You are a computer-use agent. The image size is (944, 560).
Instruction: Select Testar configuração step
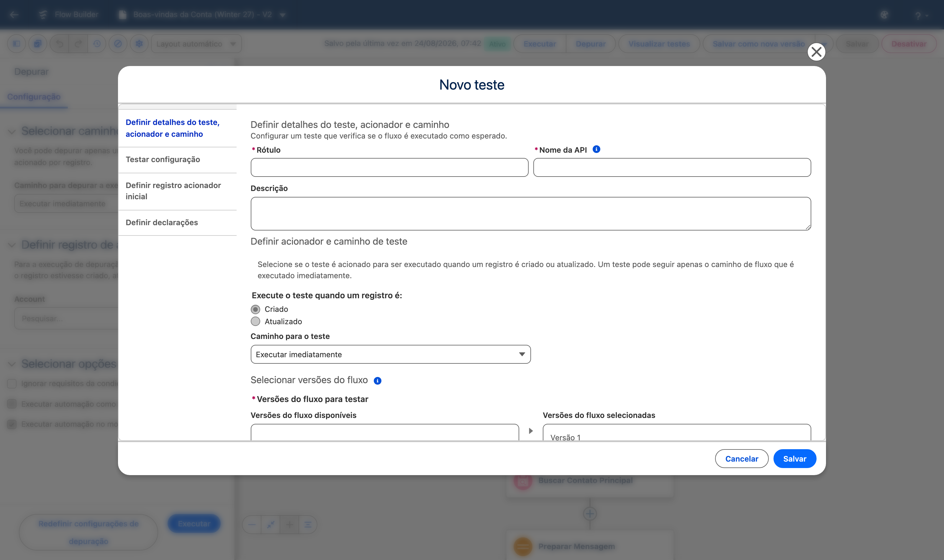pos(178,160)
